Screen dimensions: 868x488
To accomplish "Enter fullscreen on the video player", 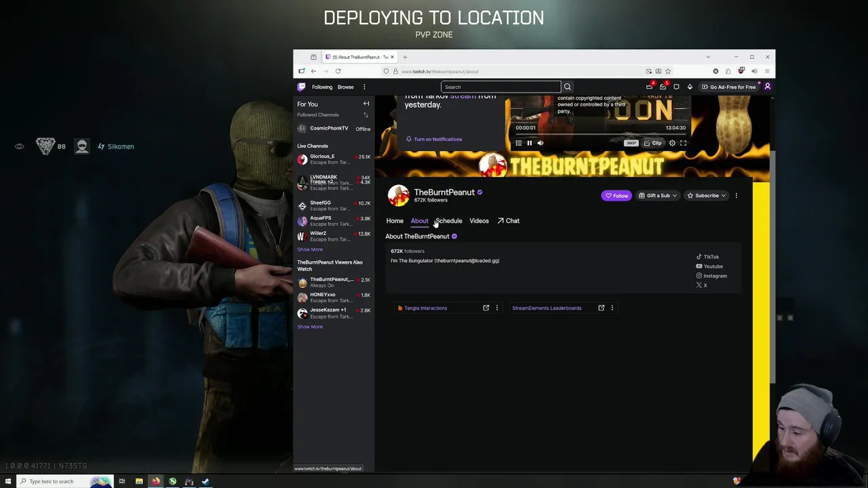I will [684, 143].
